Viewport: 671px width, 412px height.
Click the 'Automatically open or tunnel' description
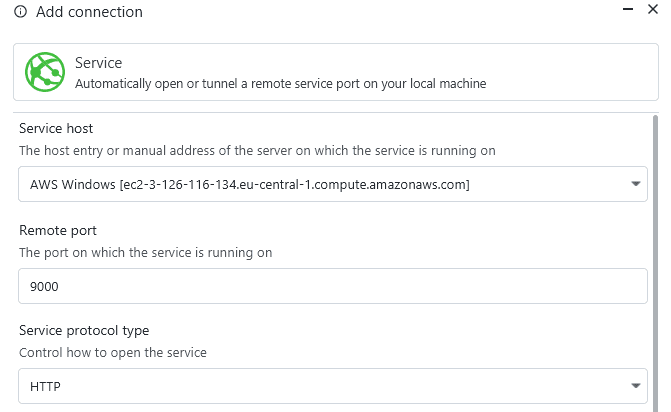[x=280, y=84]
